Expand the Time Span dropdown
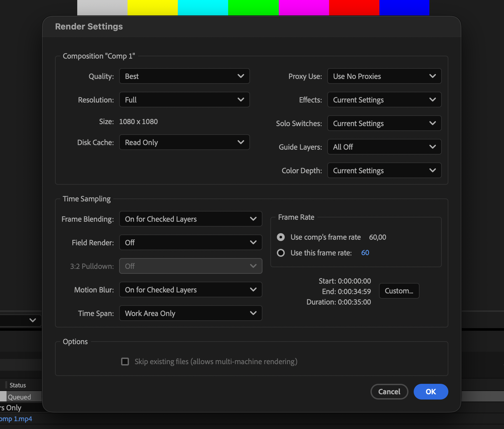This screenshot has width=504, height=429. [191, 313]
